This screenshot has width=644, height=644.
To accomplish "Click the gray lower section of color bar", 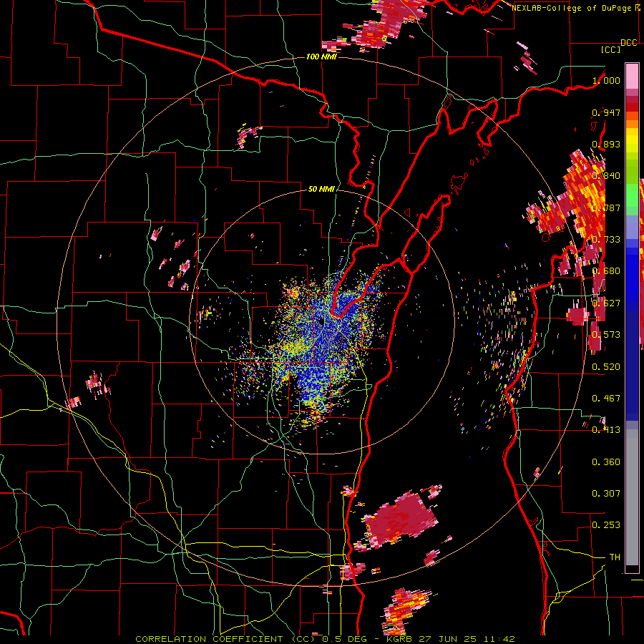I will pyautogui.click(x=632, y=497).
